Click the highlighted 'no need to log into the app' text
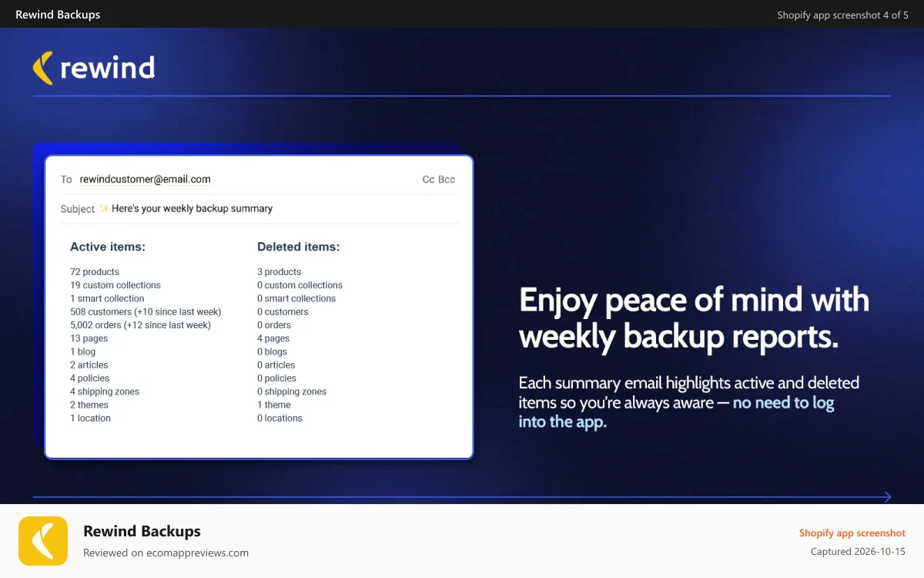This screenshot has width=924, height=578. [x=676, y=412]
